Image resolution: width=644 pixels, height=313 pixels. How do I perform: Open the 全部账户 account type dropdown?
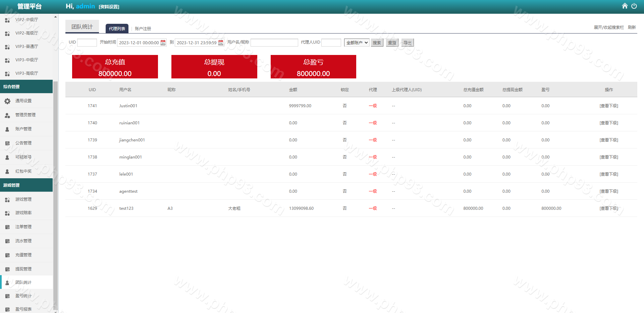(x=357, y=43)
